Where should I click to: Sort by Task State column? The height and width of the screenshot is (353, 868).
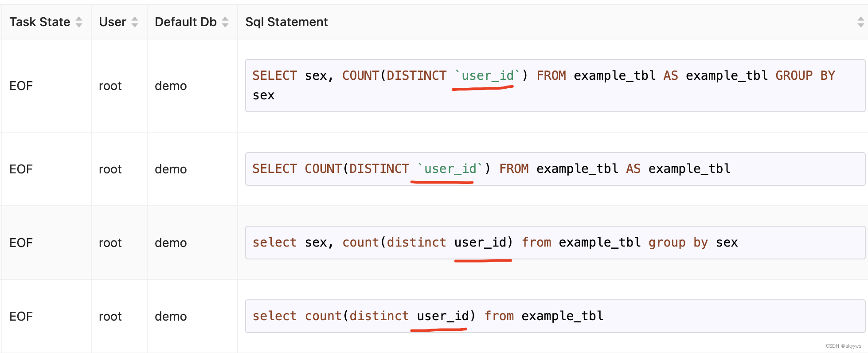point(79,22)
